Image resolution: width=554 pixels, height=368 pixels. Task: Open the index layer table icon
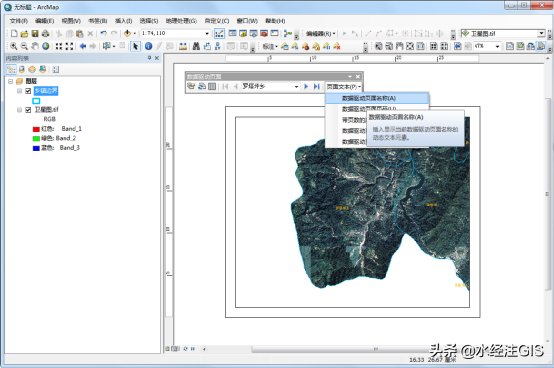click(x=212, y=86)
